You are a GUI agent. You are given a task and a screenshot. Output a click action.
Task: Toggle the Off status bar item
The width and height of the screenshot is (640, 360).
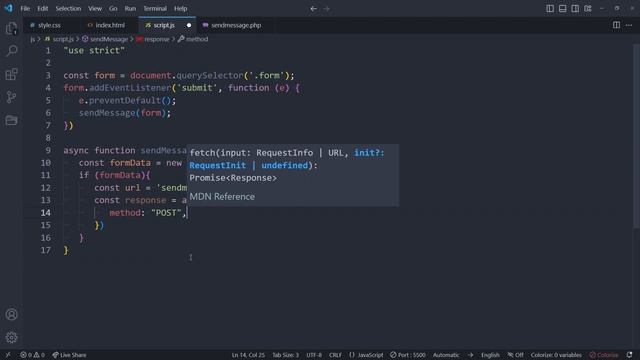click(515, 355)
